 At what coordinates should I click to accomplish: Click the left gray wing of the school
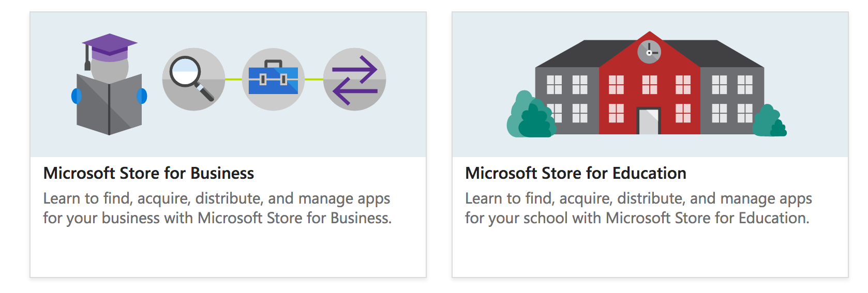[566, 98]
